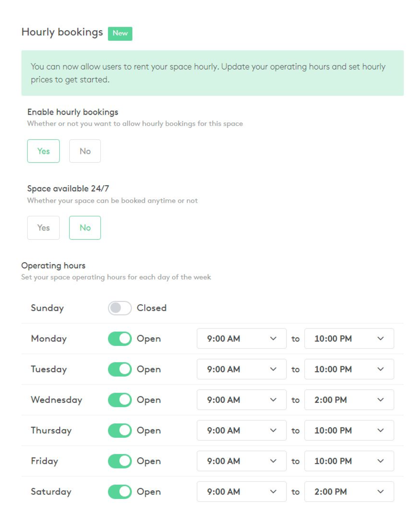Open Saturday opening time 9:00 AM dropdown

point(241,492)
